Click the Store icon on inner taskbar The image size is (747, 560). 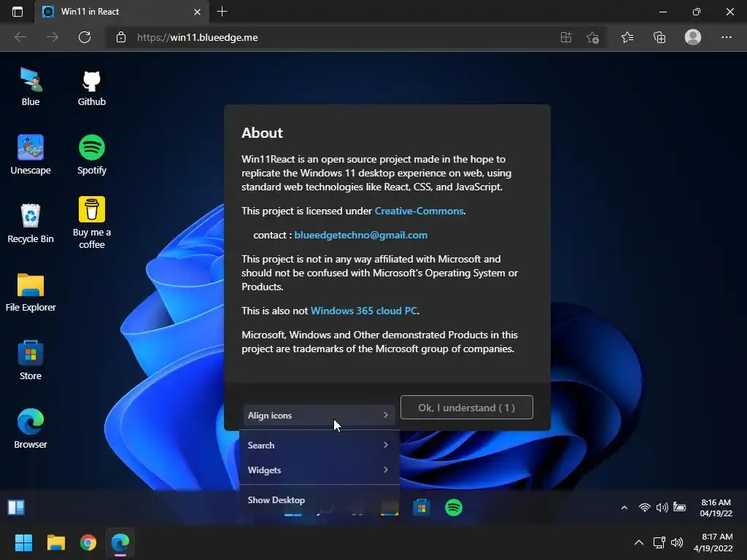(x=421, y=507)
